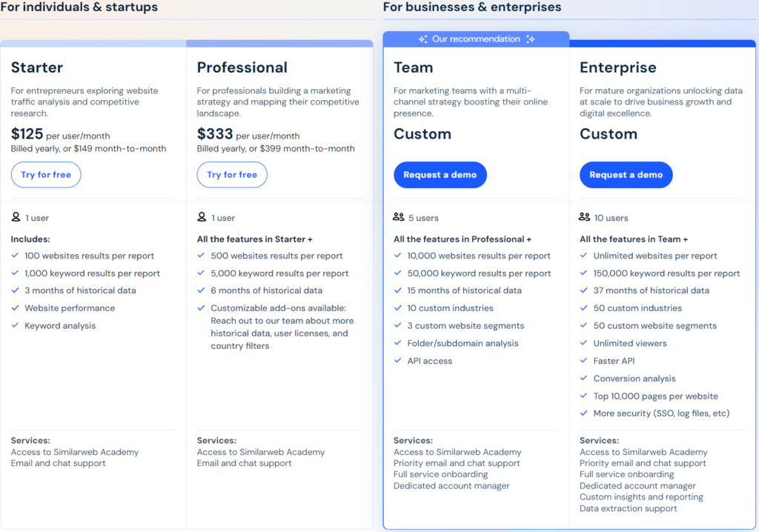The width and height of the screenshot is (759, 532).
Task: Select the For individuals & startups header
Action: [79, 7]
